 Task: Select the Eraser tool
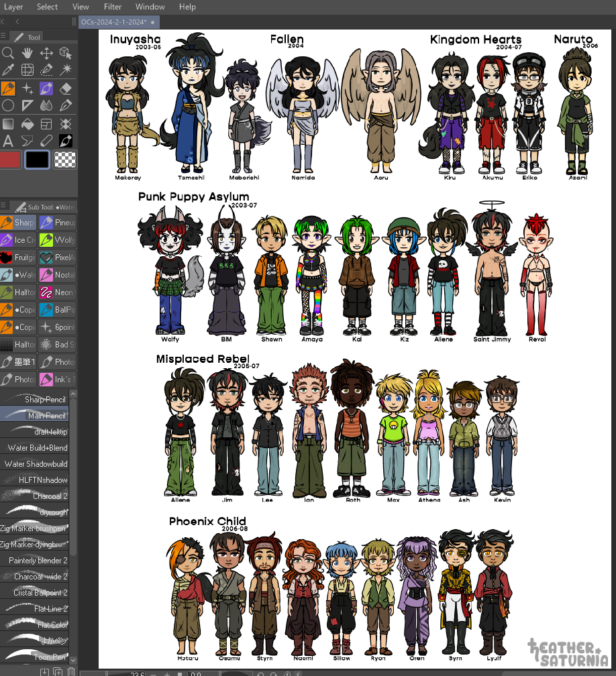(66, 89)
